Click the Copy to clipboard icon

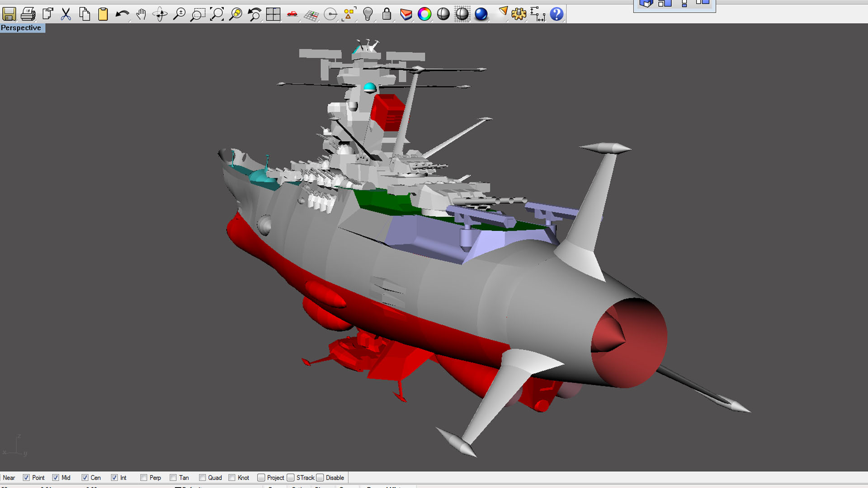(x=85, y=14)
